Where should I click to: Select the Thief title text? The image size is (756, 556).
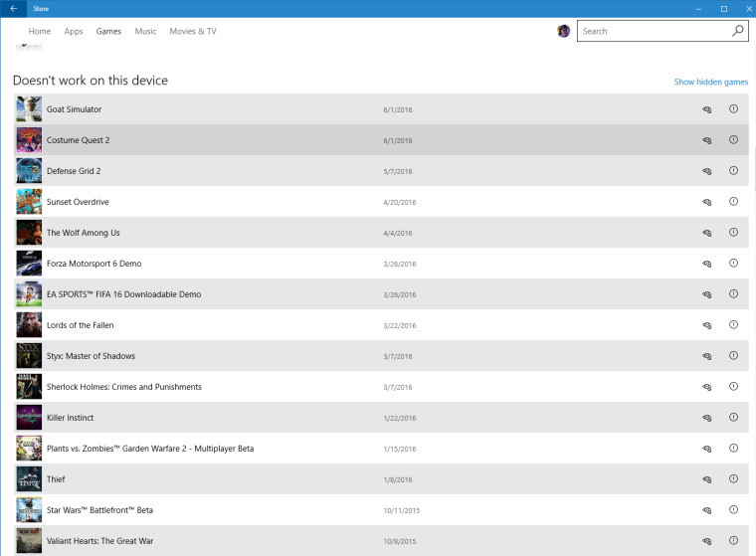point(56,479)
